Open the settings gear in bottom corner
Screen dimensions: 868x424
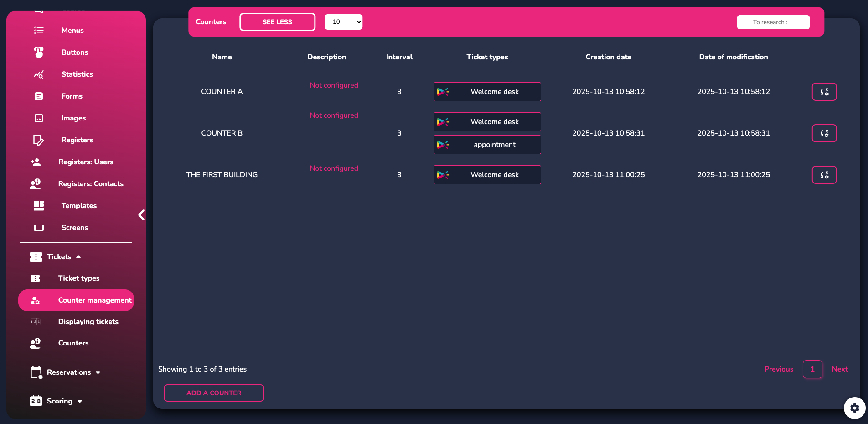[854, 408]
